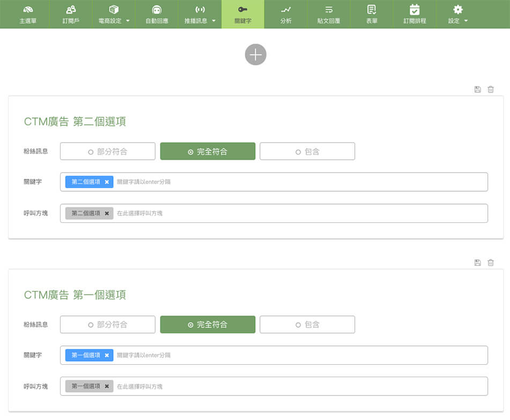The image size is (510, 420).
Task: Open the 貼文回覆 page
Action: (329, 14)
